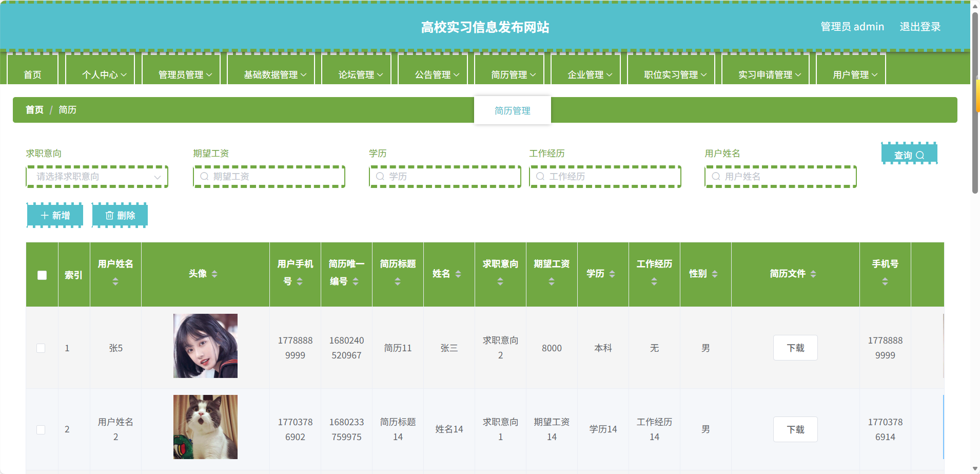Select the 简历管理 tab in breadcrumb bar
Viewport: 980px width, 474px height.
click(513, 110)
